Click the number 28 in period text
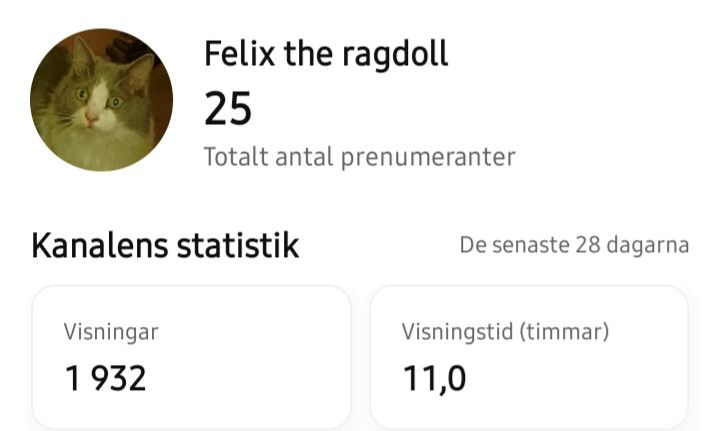 coord(587,245)
